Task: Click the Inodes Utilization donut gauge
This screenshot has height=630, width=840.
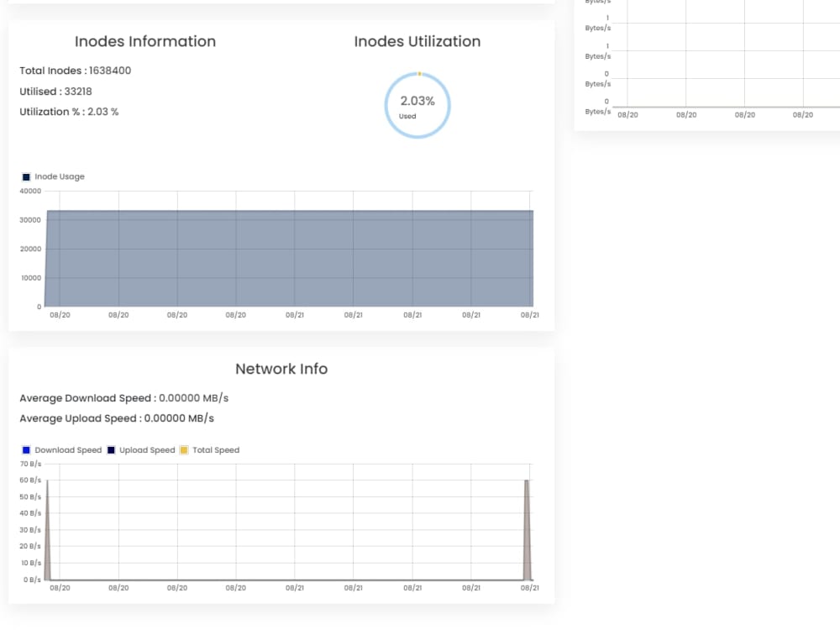Action: (x=417, y=104)
